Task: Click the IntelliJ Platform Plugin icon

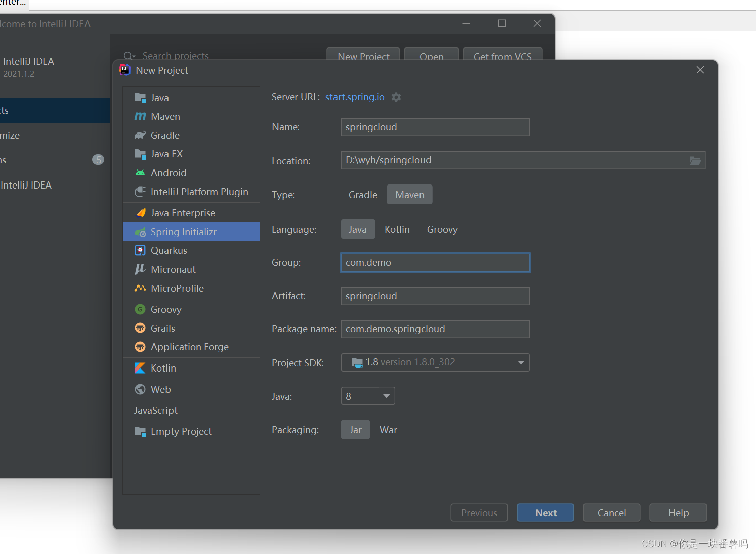Action: [140, 192]
